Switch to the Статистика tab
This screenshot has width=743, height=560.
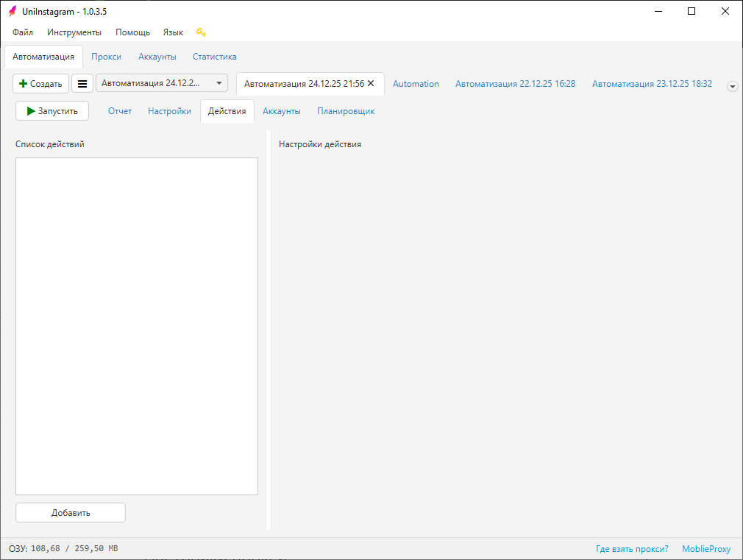coord(214,57)
